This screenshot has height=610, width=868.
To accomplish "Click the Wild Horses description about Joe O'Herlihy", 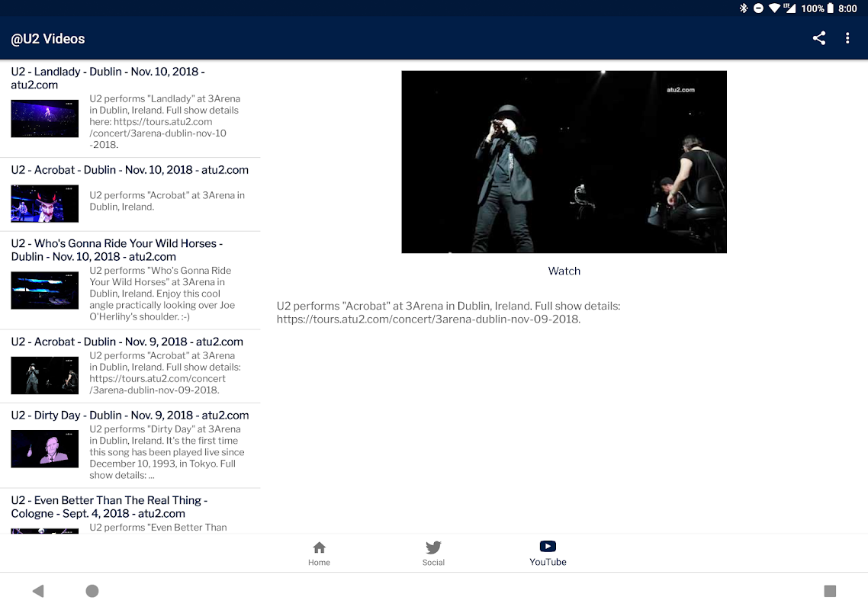I will tap(162, 294).
